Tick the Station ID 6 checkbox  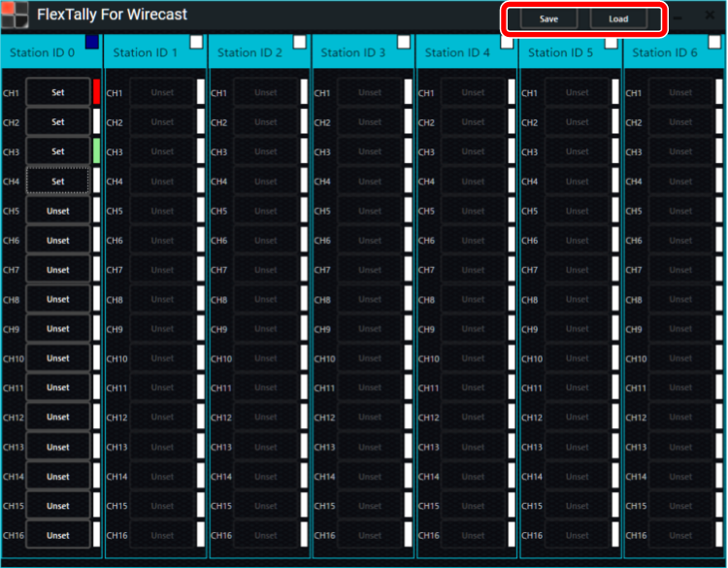[x=715, y=42]
